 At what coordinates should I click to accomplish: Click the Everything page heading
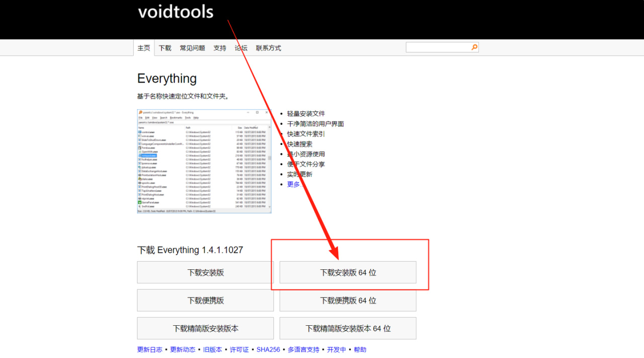click(x=167, y=79)
